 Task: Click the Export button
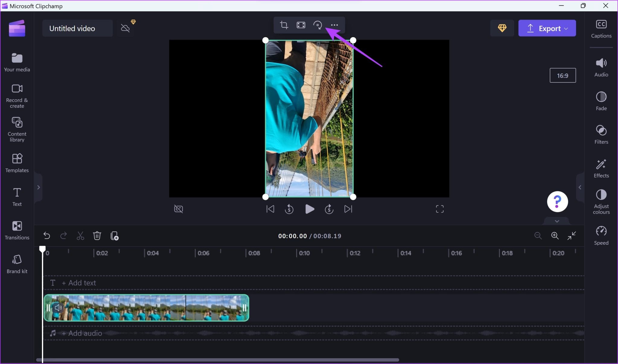547,28
